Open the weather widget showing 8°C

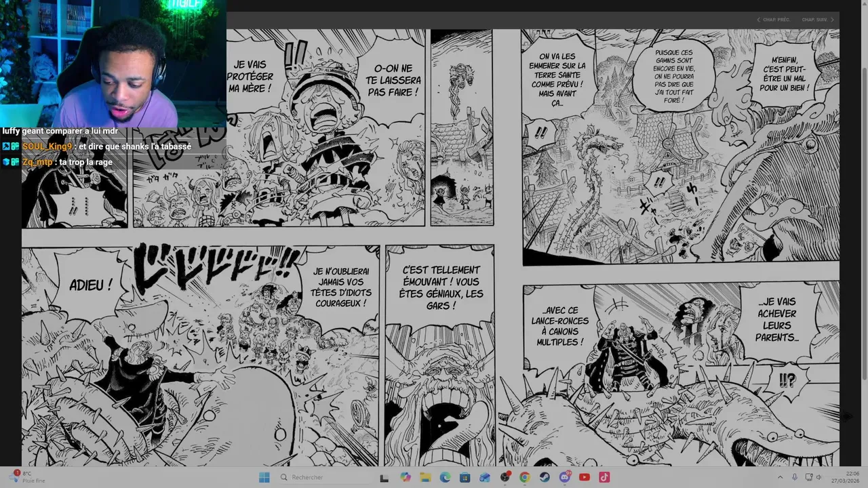pos(28,477)
